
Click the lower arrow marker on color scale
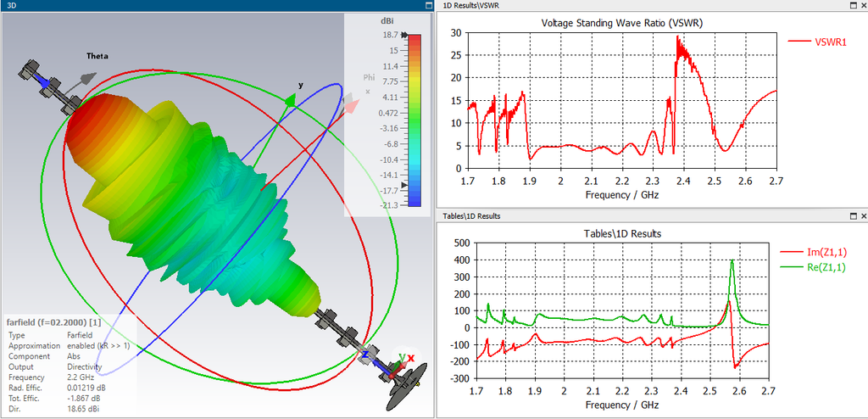coord(404,185)
